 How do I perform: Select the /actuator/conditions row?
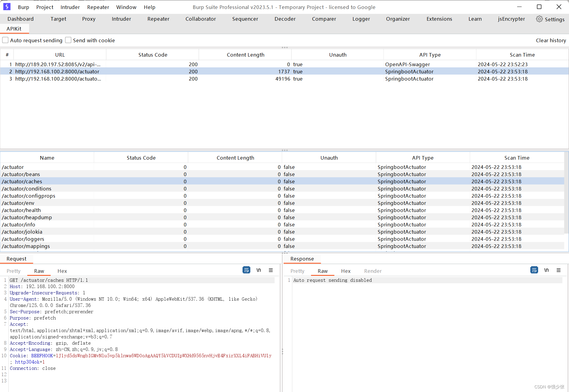pyautogui.click(x=282, y=189)
